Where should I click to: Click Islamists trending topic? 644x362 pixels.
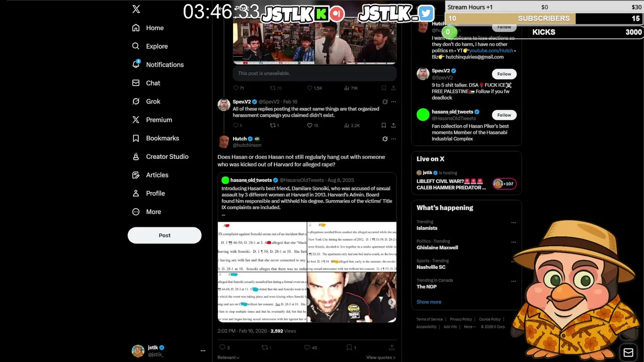click(x=427, y=228)
